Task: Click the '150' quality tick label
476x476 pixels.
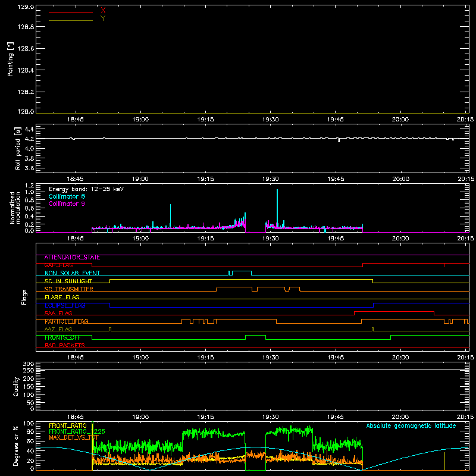Action: (x=29, y=387)
